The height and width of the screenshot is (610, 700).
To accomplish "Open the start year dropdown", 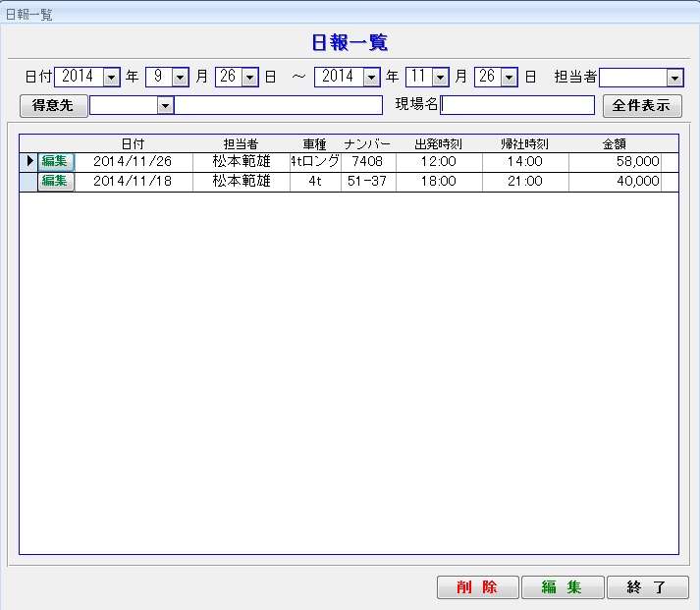I will (111, 77).
